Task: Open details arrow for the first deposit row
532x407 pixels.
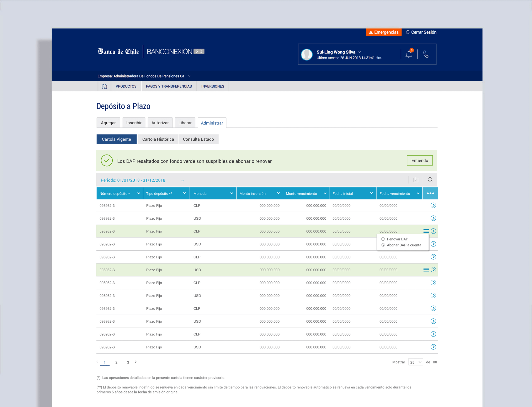Action: 433,205
